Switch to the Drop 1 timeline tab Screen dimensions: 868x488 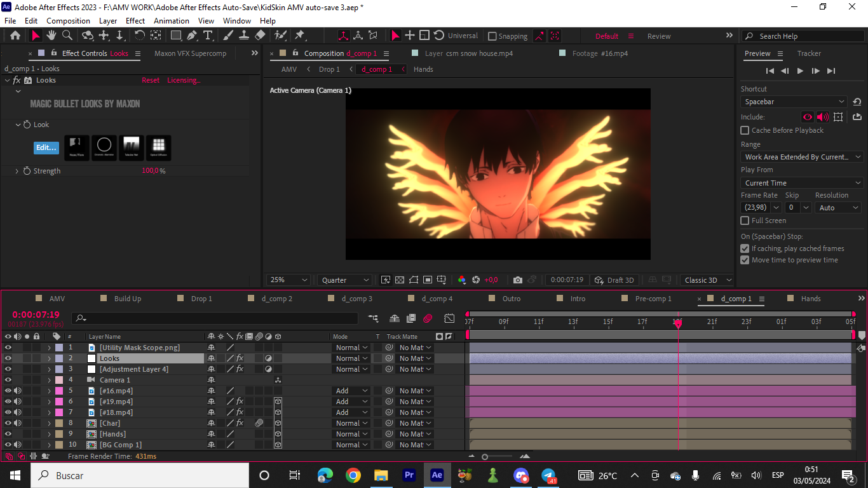[201, 299]
